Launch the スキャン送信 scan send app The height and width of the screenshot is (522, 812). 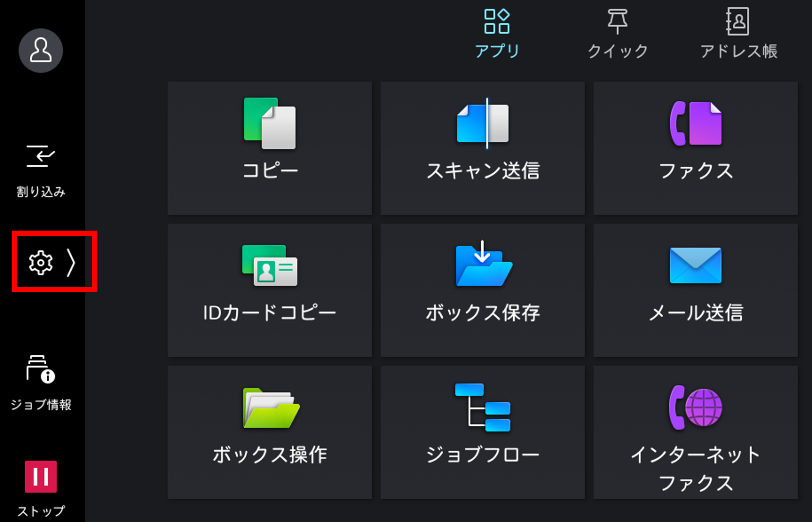pyautogui.click(x=482, y=148)
